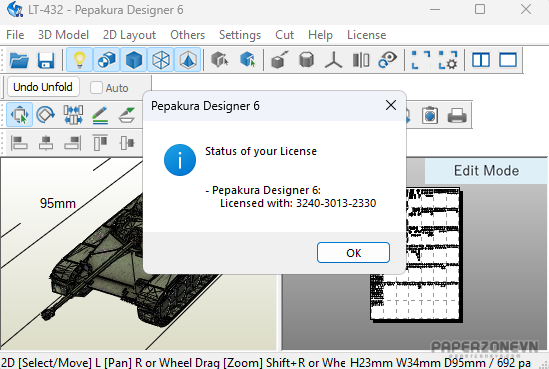Toggle the solid blue cube faces icon
This screenshot has width=549, height=369.
point(133,60)
